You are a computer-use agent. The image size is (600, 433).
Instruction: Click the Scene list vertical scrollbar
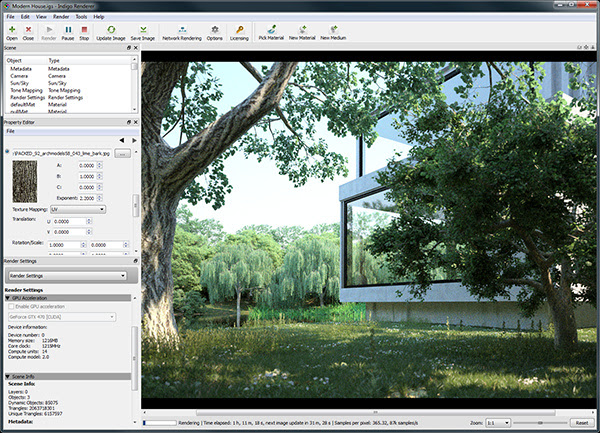coord(134,67)
